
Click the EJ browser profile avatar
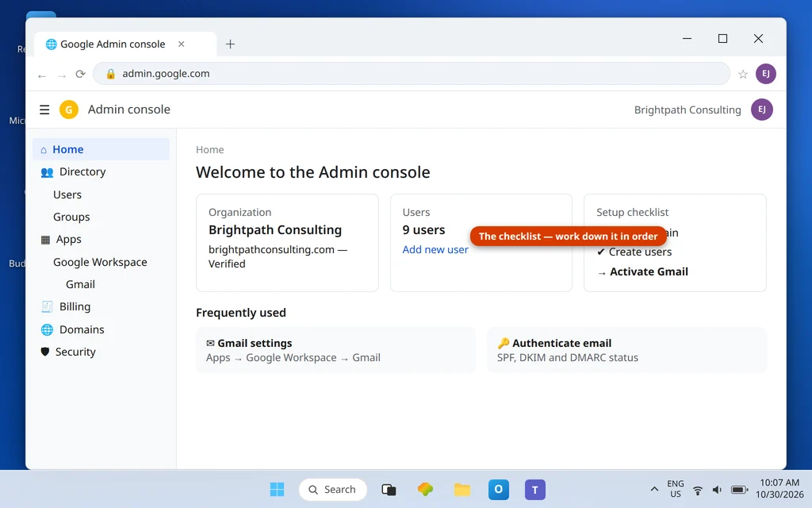(x=765, y=74)
